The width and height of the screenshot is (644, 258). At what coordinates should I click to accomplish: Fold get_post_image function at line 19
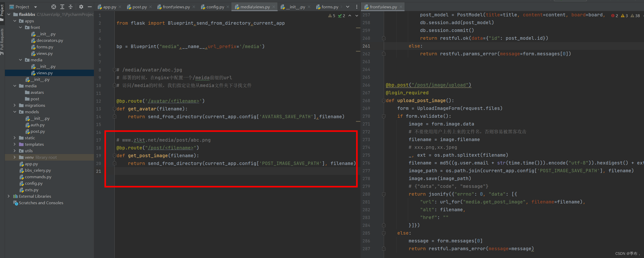[x=114, y=156]
